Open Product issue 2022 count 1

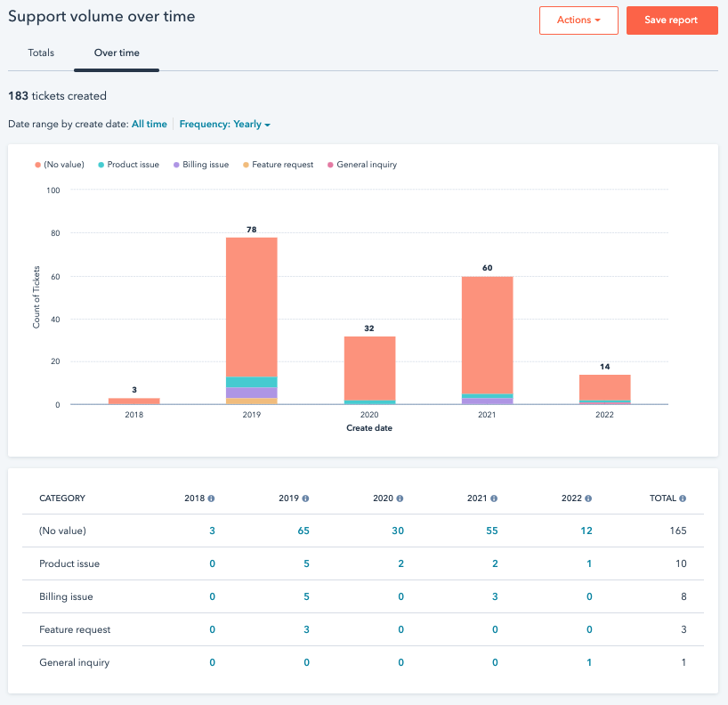point(589,563)
